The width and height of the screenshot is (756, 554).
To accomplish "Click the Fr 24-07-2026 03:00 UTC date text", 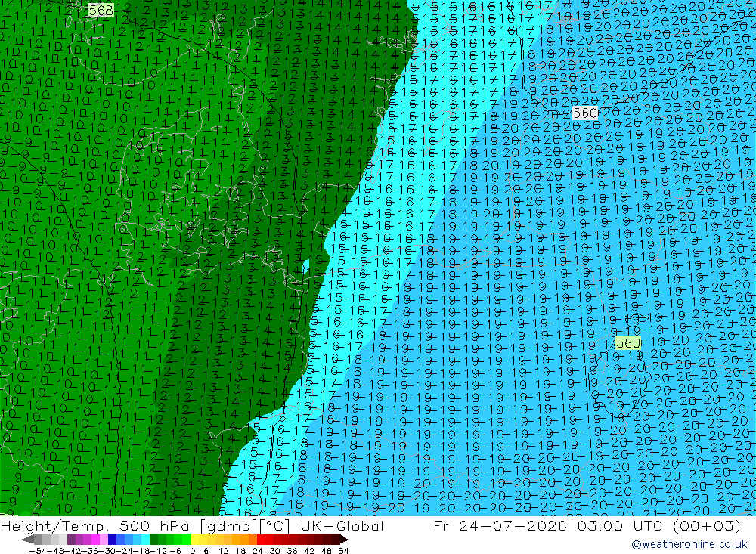I will [549, 525].
